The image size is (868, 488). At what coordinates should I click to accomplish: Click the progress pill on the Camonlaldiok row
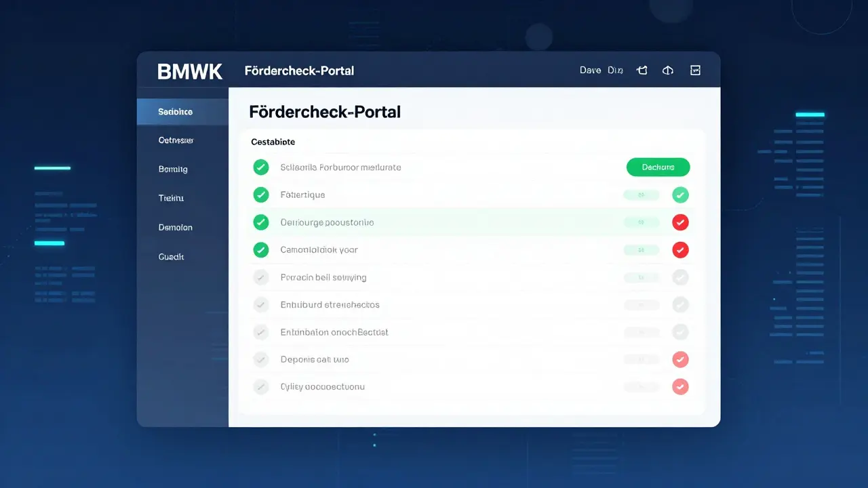click(x=641, y=249)
